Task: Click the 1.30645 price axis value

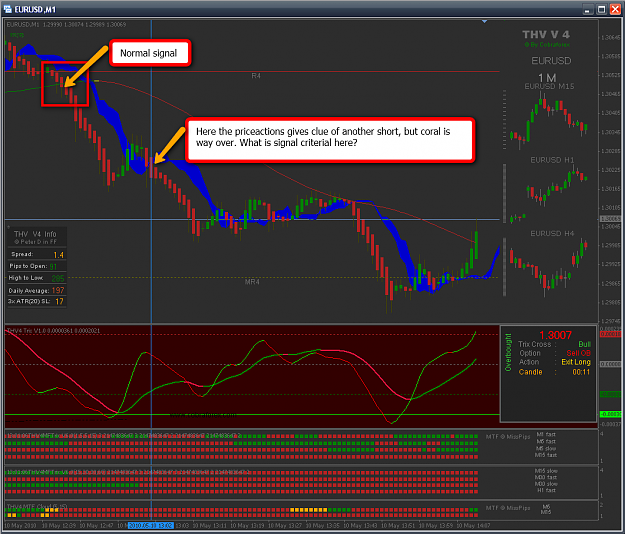Action: pyautogui.click(x=611, y=37)
